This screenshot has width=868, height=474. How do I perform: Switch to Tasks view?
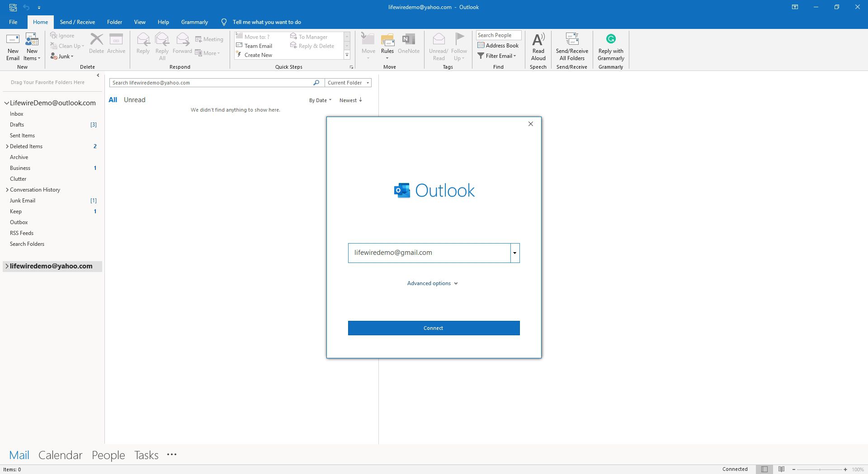tap(146, 455)
